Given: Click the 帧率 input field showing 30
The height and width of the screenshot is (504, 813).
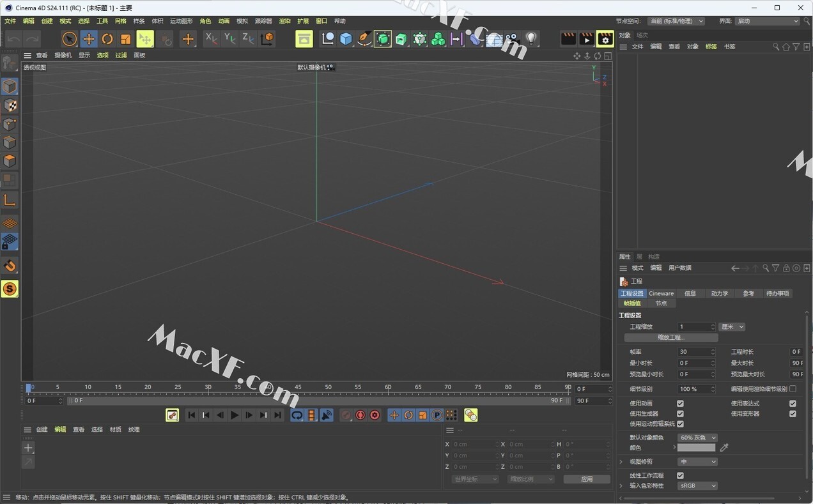Looking at the screenshot, I should [x=697, y=352].
